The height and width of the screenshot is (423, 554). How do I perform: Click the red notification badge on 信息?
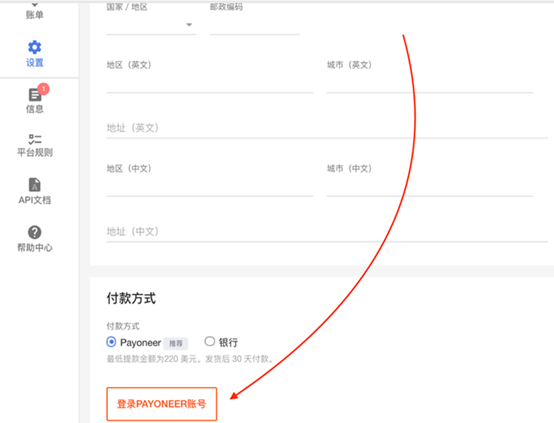(x=43, y=89)
